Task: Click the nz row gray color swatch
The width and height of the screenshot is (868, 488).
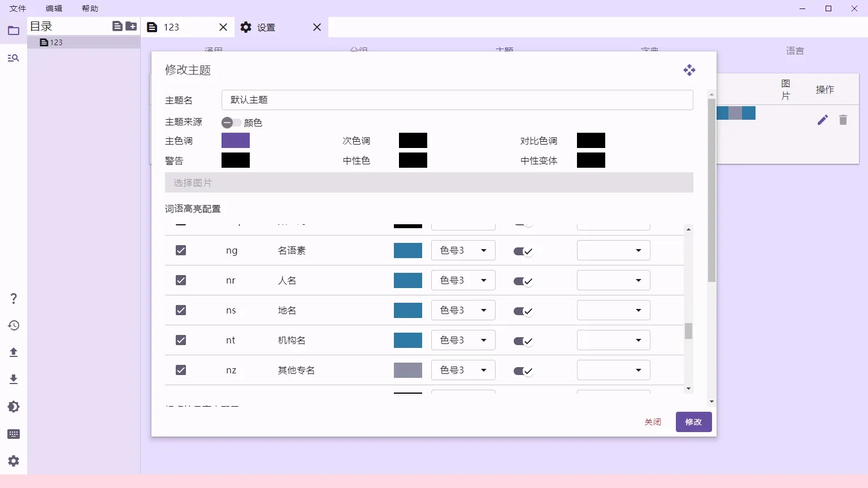Action: click(408, 370)
